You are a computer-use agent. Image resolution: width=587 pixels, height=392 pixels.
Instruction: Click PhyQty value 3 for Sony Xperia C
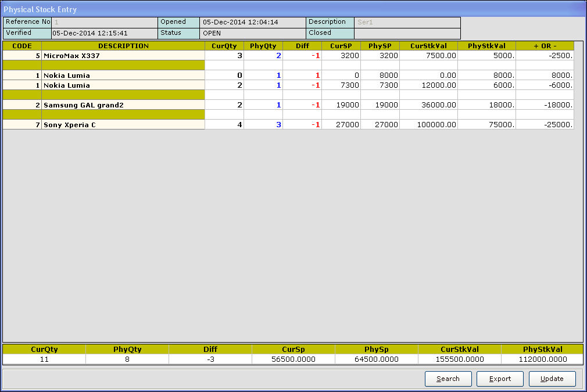(263, 125)
